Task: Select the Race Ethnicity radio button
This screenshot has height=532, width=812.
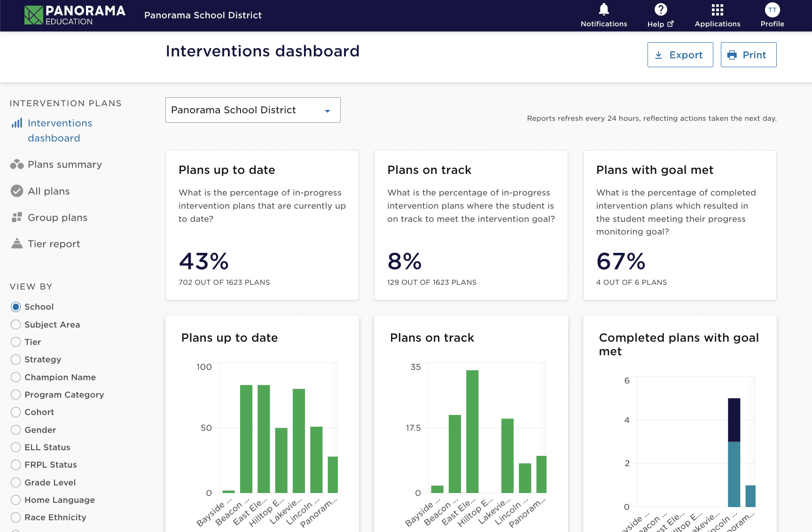Action: coord(16,517)
